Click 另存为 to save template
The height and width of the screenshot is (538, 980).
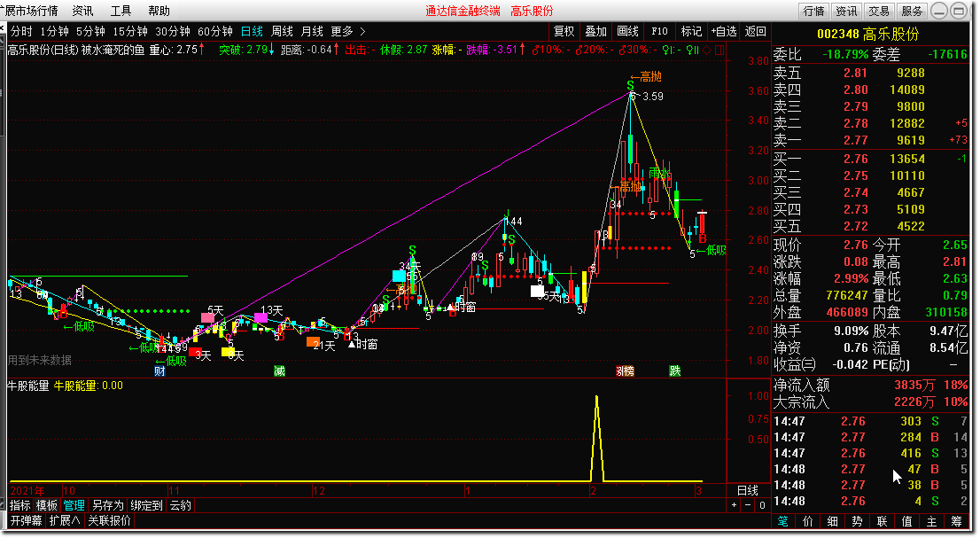[107, 505]
